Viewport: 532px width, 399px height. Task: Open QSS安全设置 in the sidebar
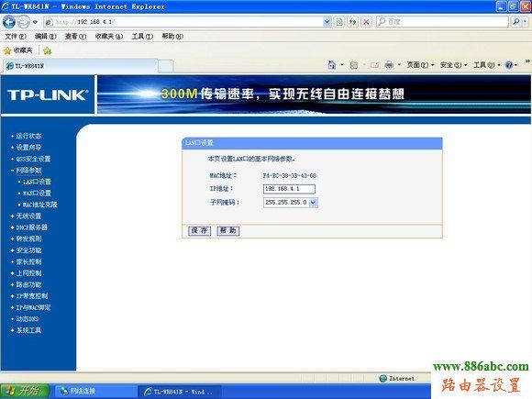pyautogui.click(x=33, y=159)
